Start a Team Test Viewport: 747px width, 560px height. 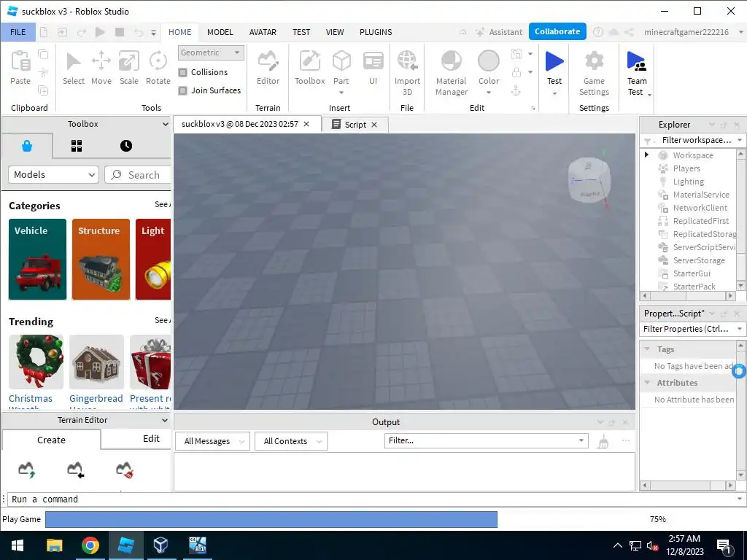pos(636,73)
